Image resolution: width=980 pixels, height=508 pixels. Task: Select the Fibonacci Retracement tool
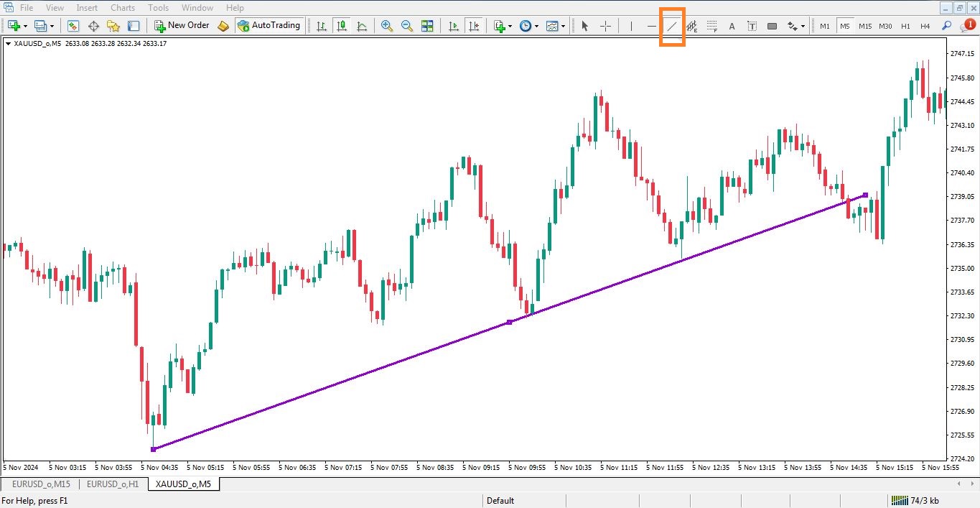tap(711, 26)
